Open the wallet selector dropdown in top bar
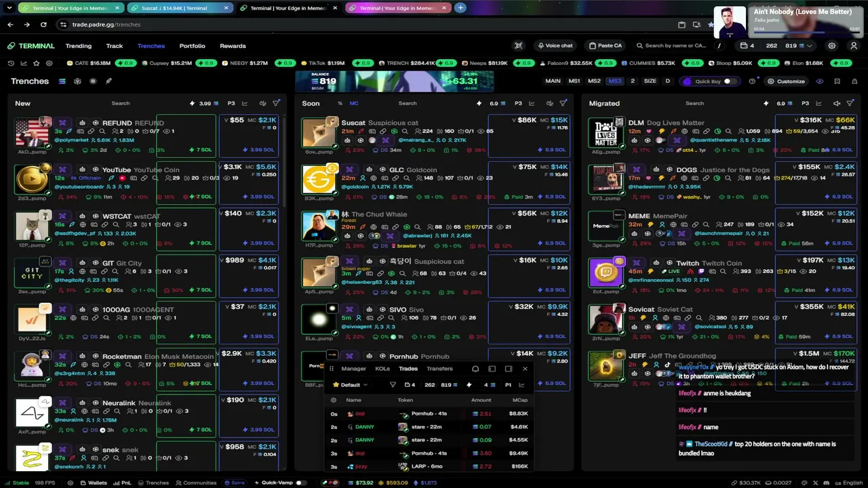The height and width of the screenshot is (488, 868). coord(776,46)
